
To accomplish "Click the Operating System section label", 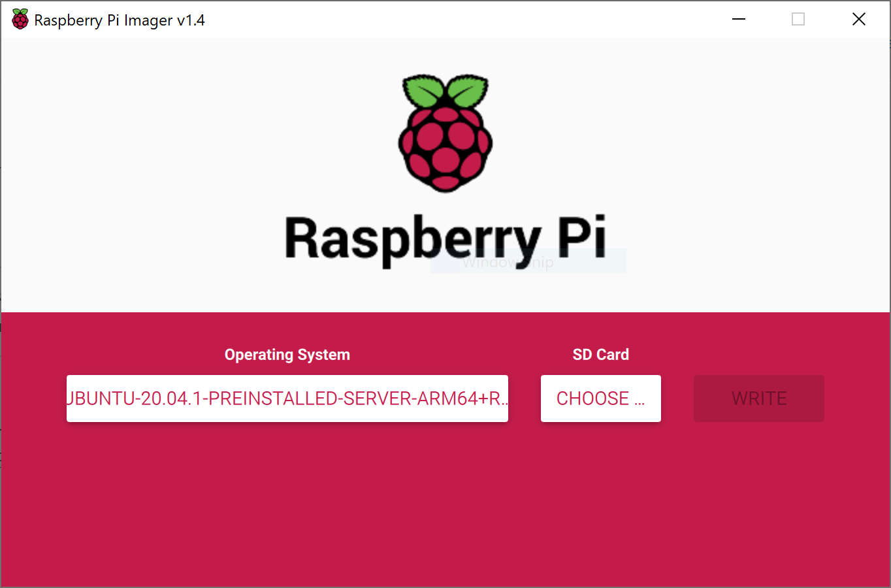I will [x=287, y=354].
